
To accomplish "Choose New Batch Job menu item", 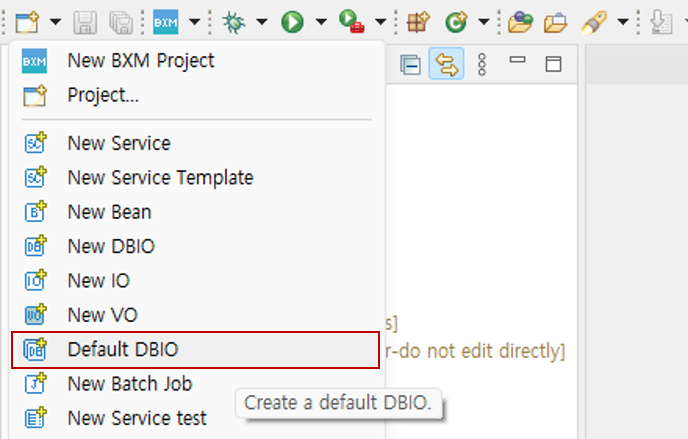I will 197,384.
